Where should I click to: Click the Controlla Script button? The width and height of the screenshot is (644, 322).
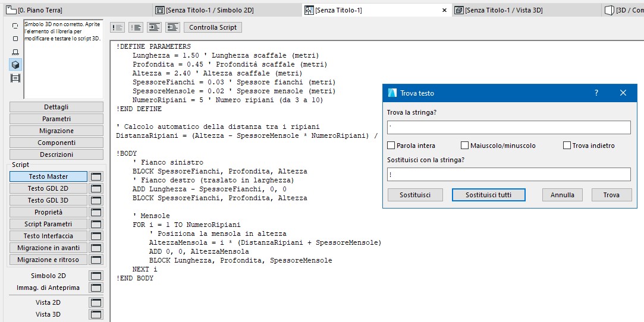[x=213, y=27]
